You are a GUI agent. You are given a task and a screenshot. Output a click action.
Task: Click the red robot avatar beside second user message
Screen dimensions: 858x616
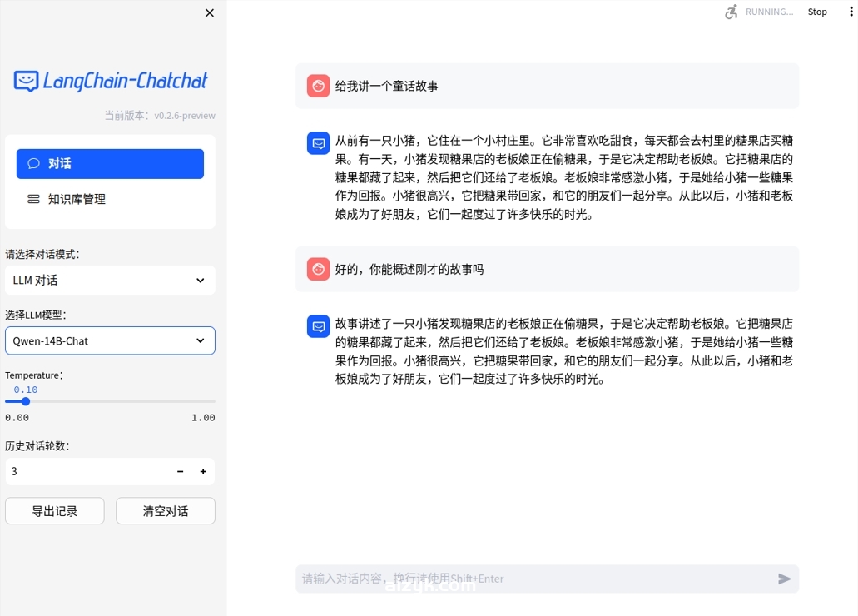[x=318, y=269]
